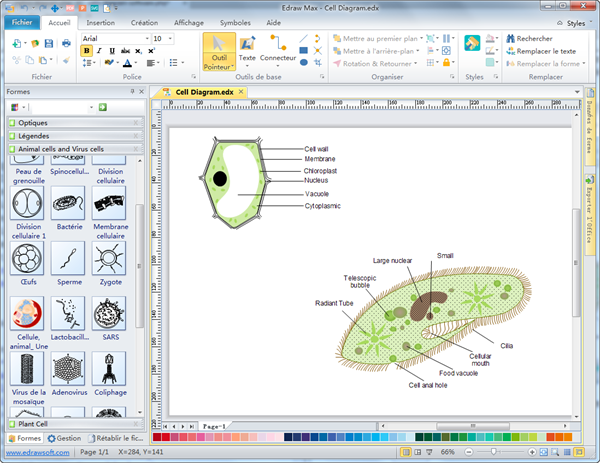Open the Insertion ribbon tab

point(100,21)
